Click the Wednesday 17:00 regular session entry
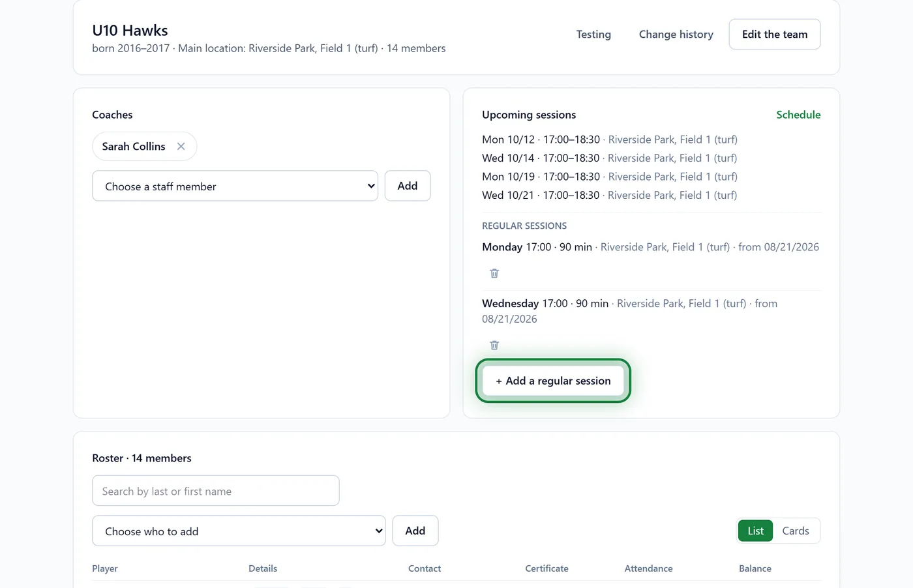913x588 pixels. tap(629, 311)
